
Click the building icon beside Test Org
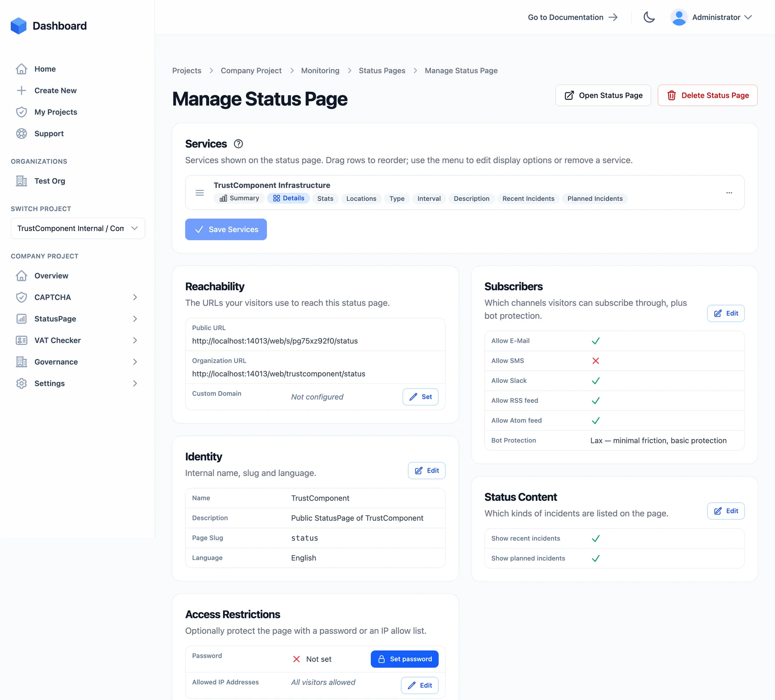(x=22, y=181)
